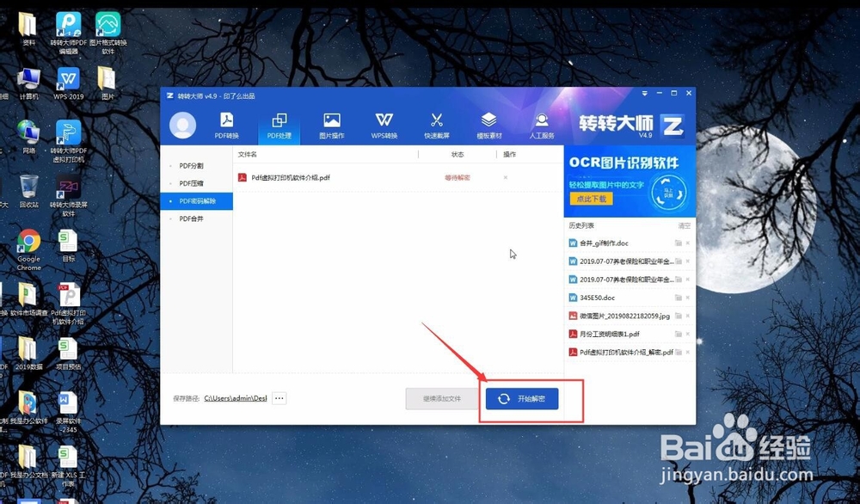Open 微信图片_20190822182059.jpg from history
Viewport: 860px width, 504px height.
coord(624,316)
